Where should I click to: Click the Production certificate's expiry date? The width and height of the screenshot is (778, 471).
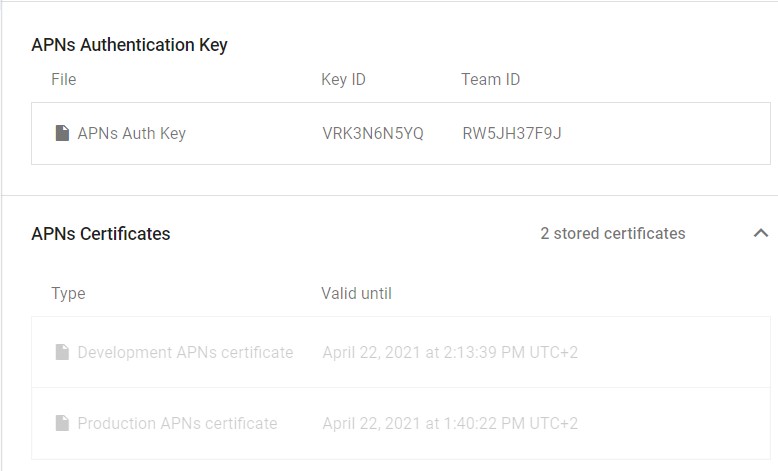coord(450,423)
